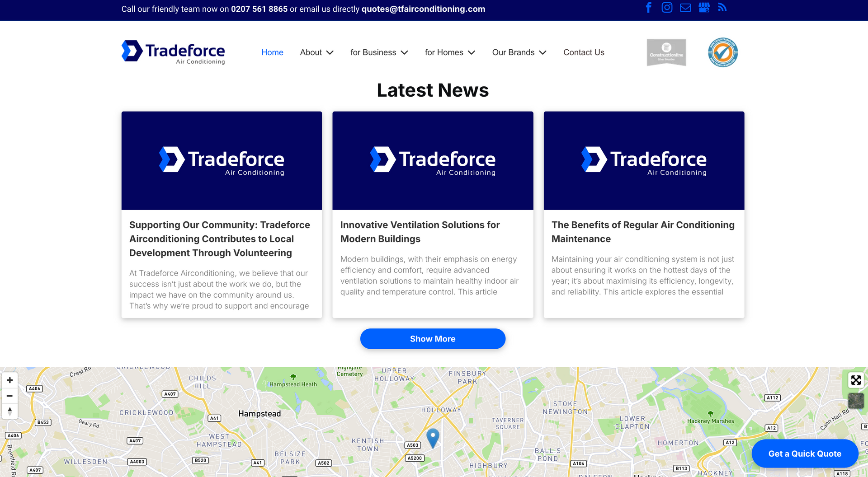Click the Hampstead label on the map
The image size is (868, 477).
coord(259,413)
